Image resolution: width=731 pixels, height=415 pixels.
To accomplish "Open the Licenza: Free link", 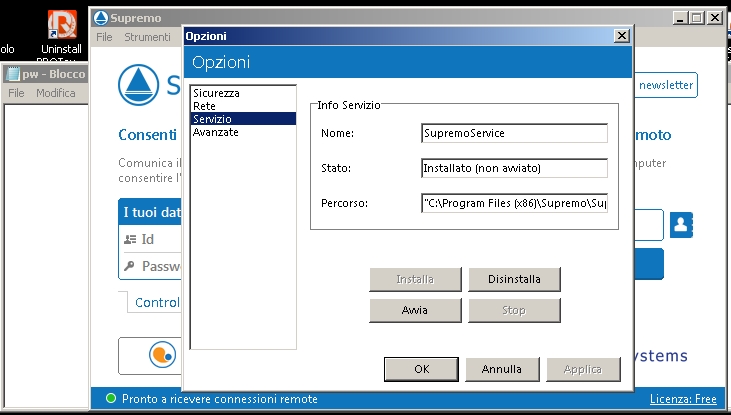I will point(683,399).
